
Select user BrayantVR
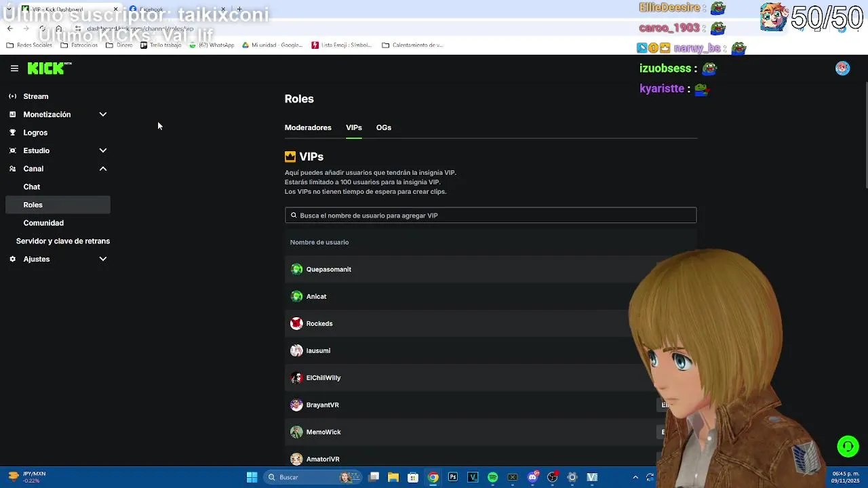pyautogui.click(x=323, y=405)
